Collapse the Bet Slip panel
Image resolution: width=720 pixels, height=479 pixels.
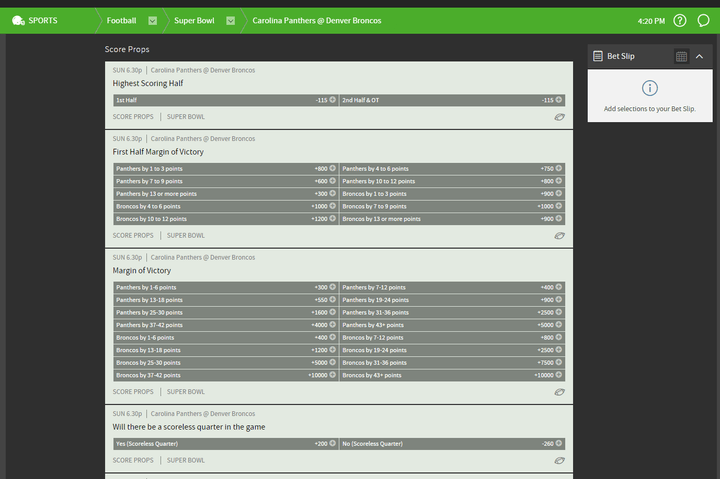tap(699, 56)
